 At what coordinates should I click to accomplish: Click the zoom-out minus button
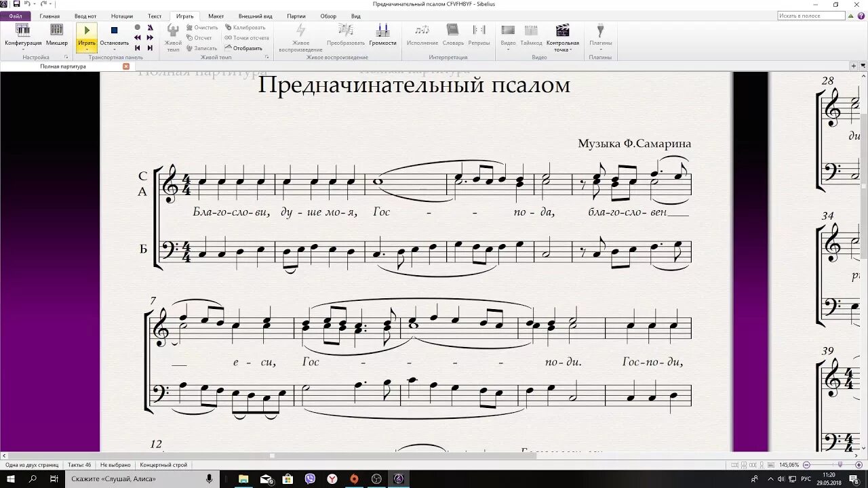point(805,465)
